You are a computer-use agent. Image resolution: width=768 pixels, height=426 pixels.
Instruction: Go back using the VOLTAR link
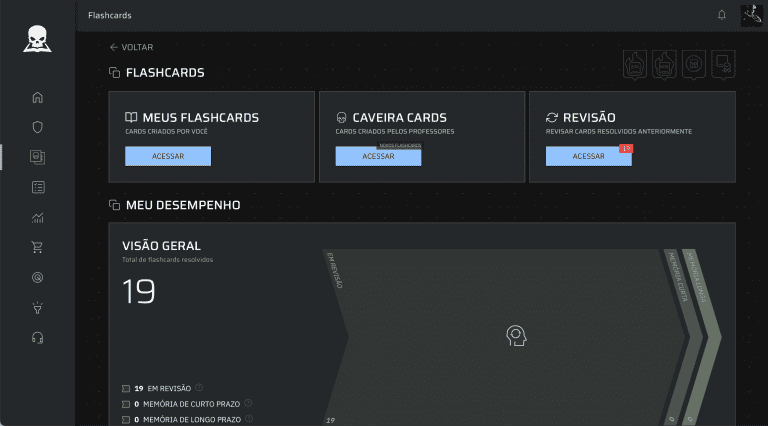coord(131,47)
